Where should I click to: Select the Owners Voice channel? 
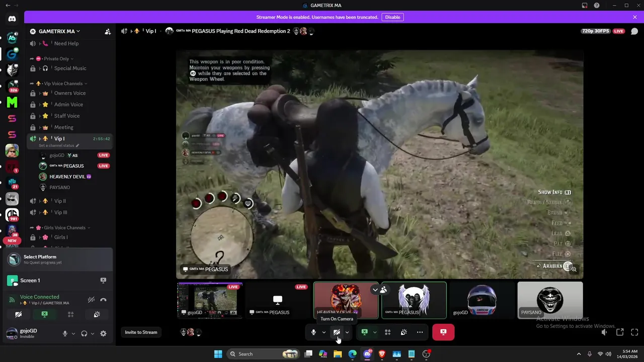tap(70, 93)
